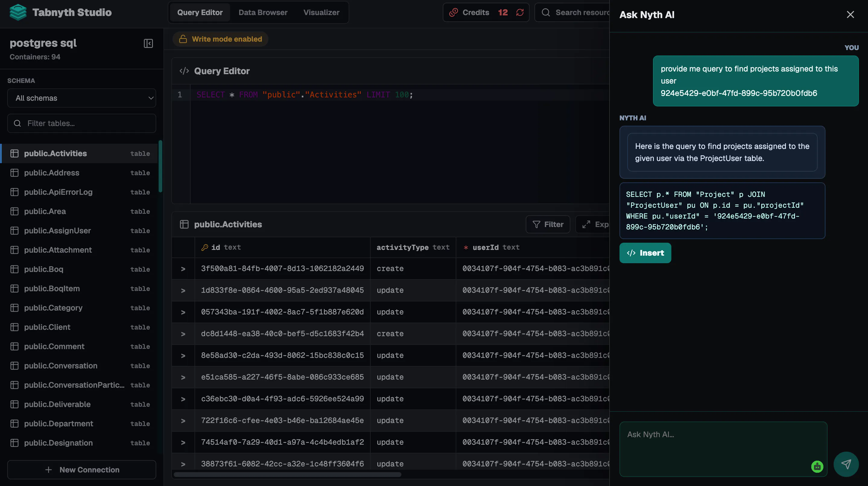The image size is (868, 486).
Task: Click the generated SELECT p.* SQL code block
Action: tap(722, 211)
